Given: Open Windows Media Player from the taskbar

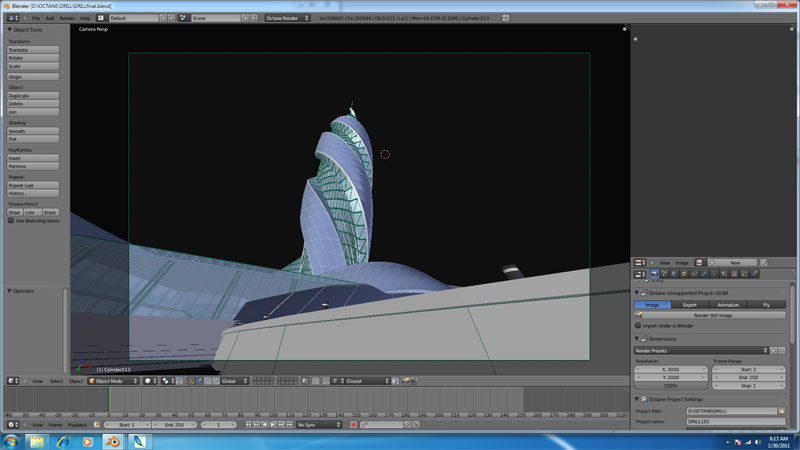Looking at the screenshot, I should [87, 441].
